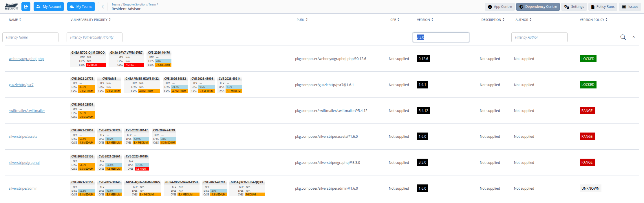The width and height of the screenshot is (644, 203).
Task: Click the pkg:composer/guzzlehttp/psr7@1.6.1 PURL
Action: [x=324, y=85]
